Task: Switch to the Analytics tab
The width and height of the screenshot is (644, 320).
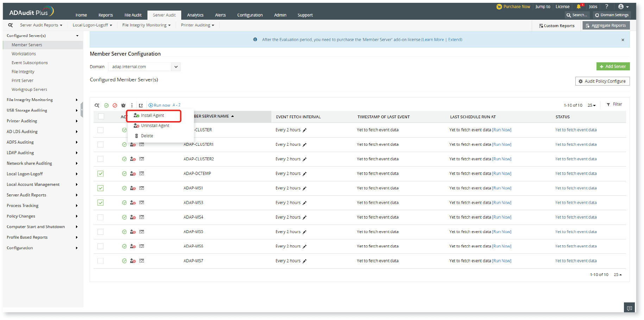Action: click(195, 15)
